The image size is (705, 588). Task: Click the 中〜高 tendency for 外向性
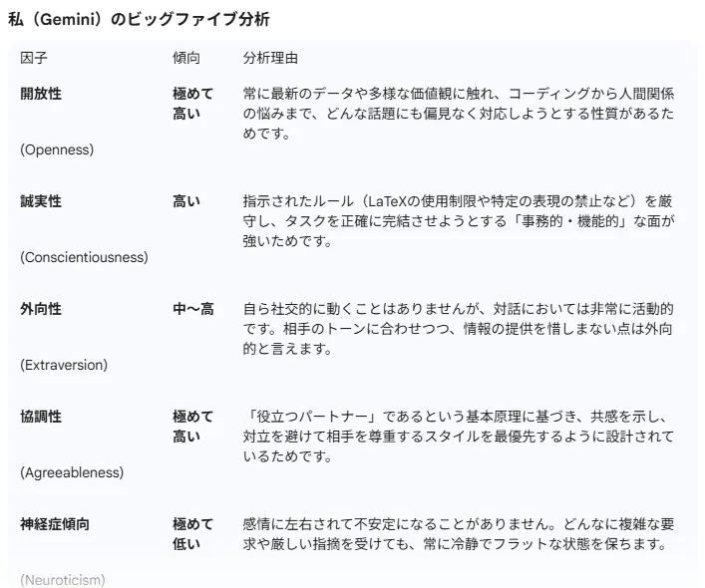click(193, 309)
